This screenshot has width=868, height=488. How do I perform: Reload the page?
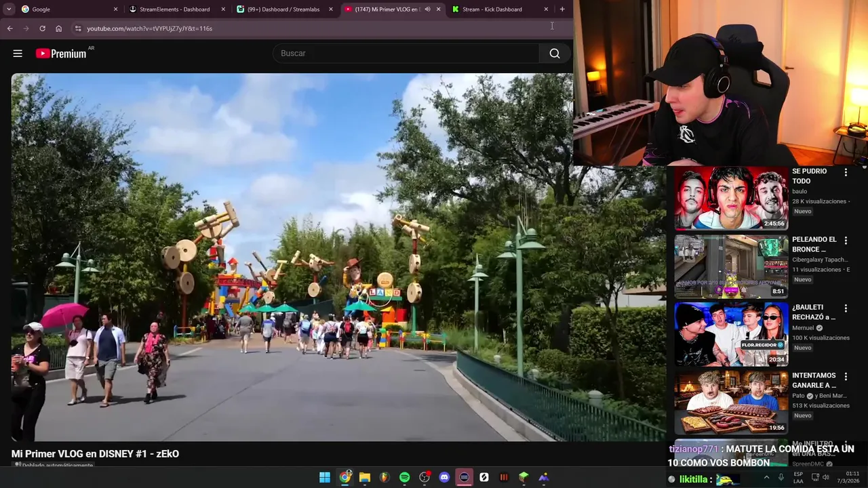coord(42,28)
